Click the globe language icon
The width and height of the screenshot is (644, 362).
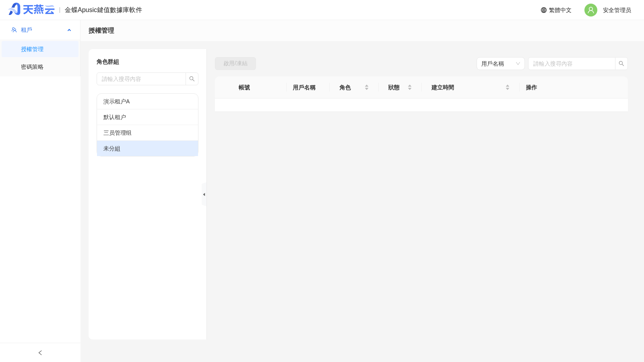[x=544, y=10]
